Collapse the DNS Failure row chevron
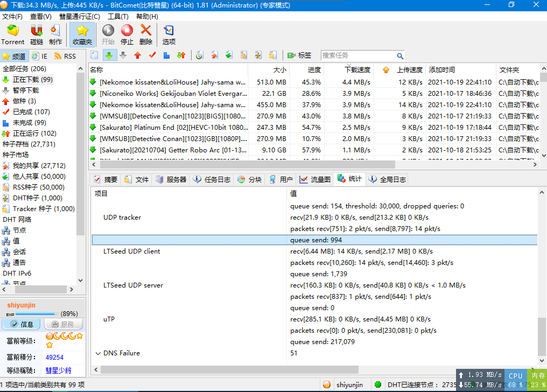This screenshot has width=547, height=392. [x=98, y=353]
